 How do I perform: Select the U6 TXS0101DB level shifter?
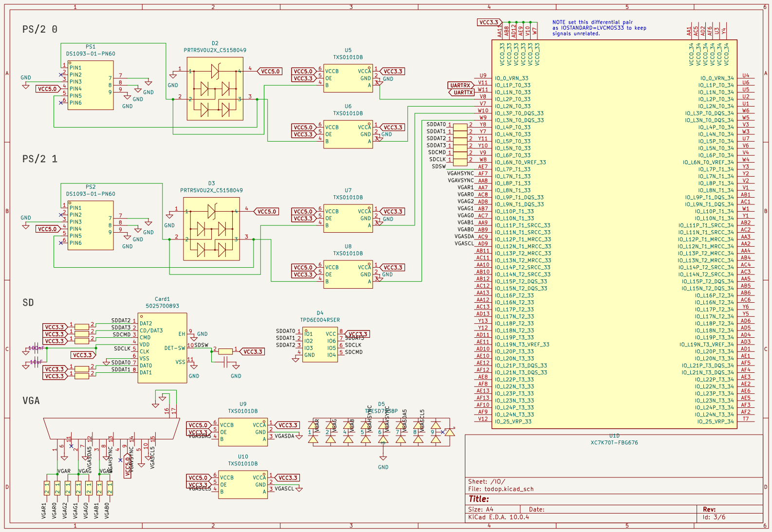[x=348, y=134]
